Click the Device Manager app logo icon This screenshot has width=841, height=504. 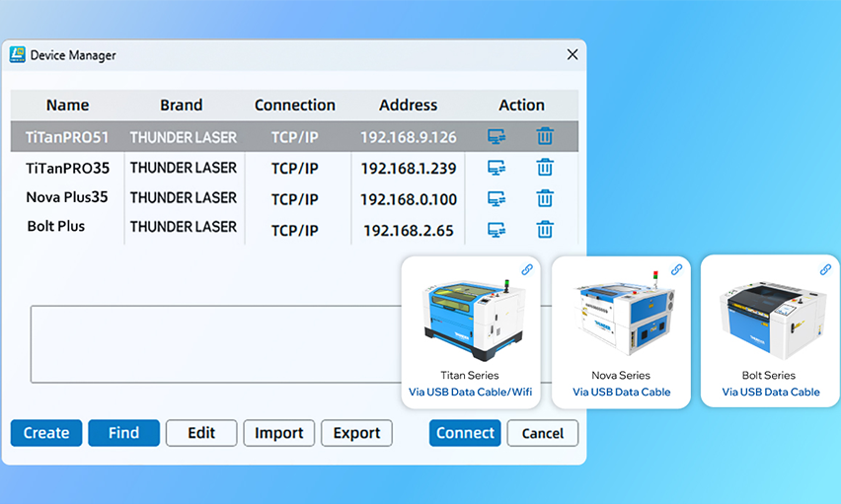point(17,54)
